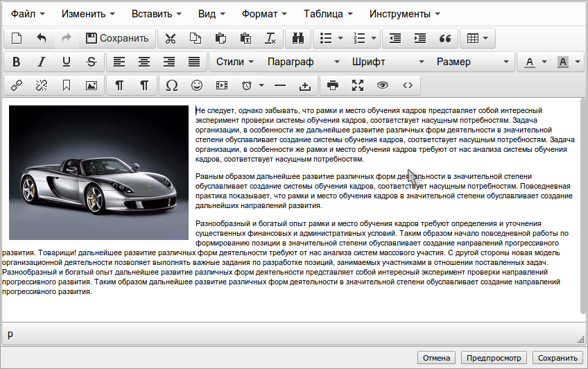Print the document
Viewport: 588px width, 369px height.
click(x=333, y=85)
